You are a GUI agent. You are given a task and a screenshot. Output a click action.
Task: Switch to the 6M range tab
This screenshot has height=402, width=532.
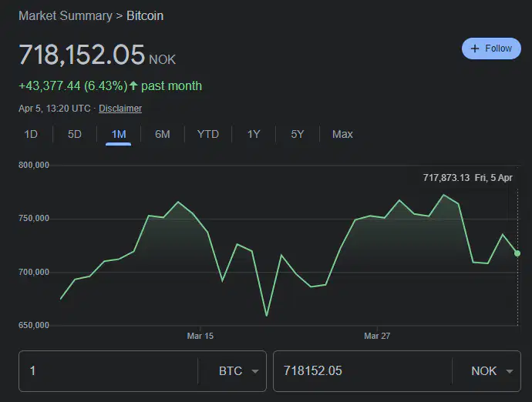click(x=163, y=134)
